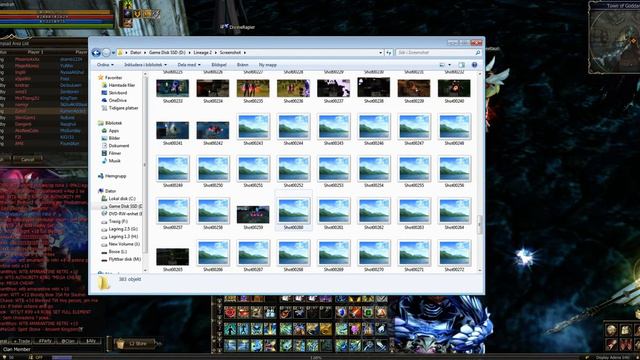640x360 pixels.
Task: Open Trasig (F:) drive
Action: (115, 222)
